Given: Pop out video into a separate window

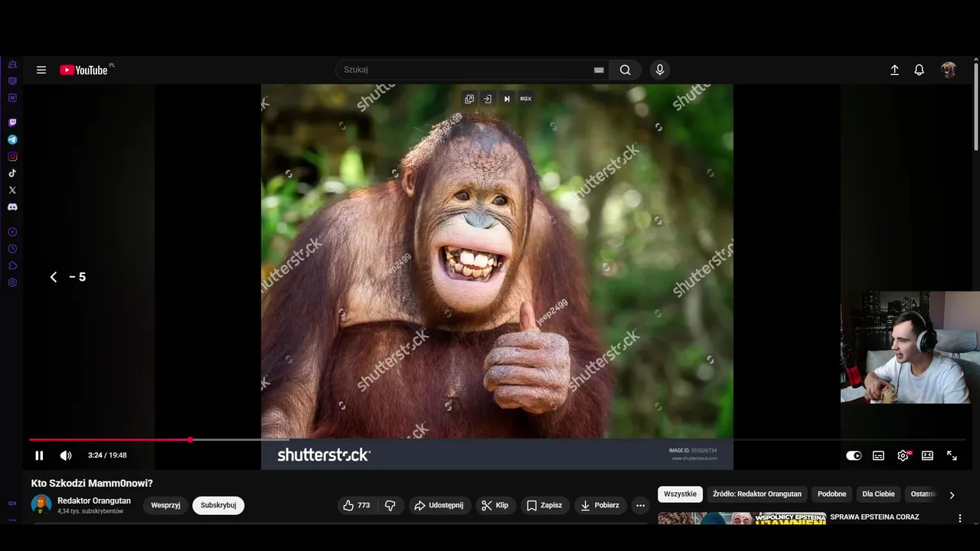Looking at the screenshot, I should tap(469, 99).
